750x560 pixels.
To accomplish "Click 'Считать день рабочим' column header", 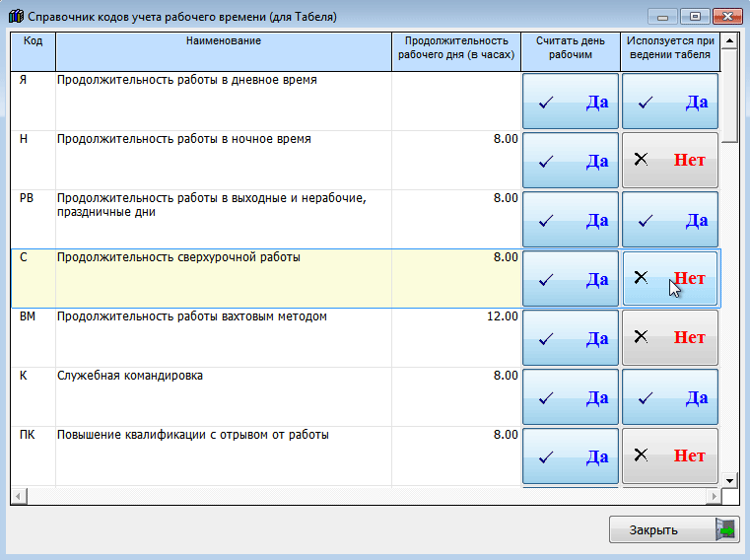I will (x=571, y=51).
